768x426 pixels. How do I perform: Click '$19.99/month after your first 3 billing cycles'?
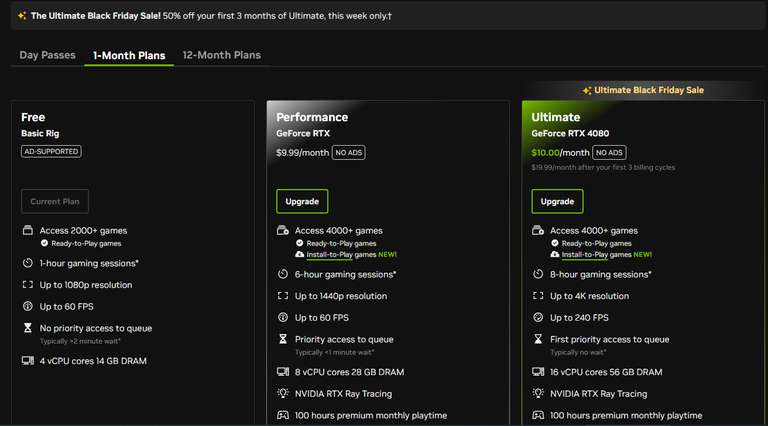tap(603, 167)
